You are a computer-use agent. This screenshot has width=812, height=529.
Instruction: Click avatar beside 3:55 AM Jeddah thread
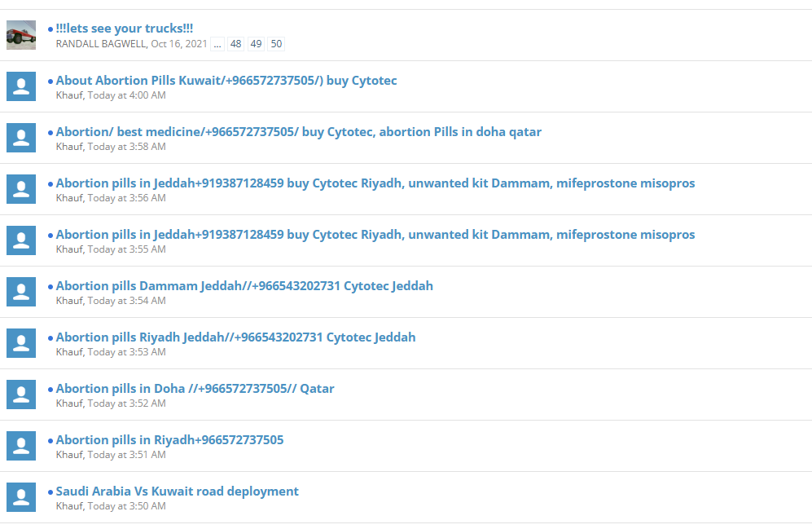pyautogui.click(x=21, y=240)
